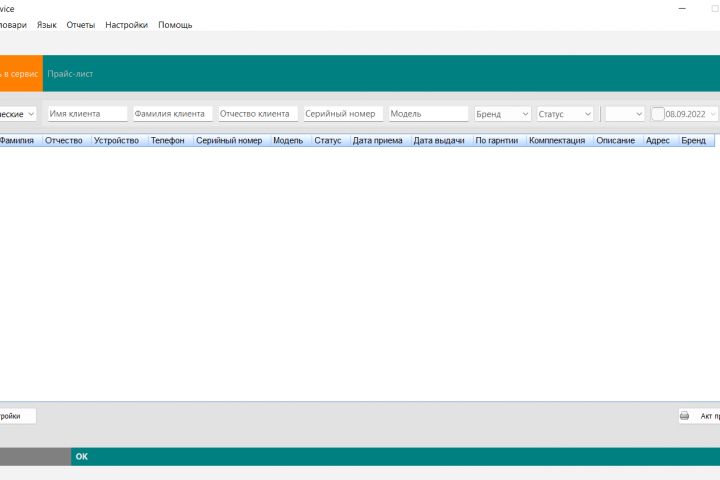Expand the Бренд dropdown
This screenshot has width=720, height=480.
[x=502, y=114]
